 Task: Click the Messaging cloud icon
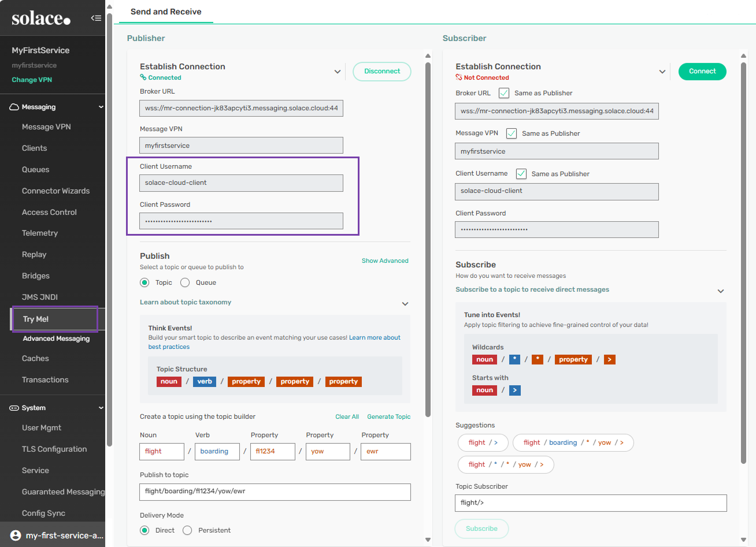[14, 107]
